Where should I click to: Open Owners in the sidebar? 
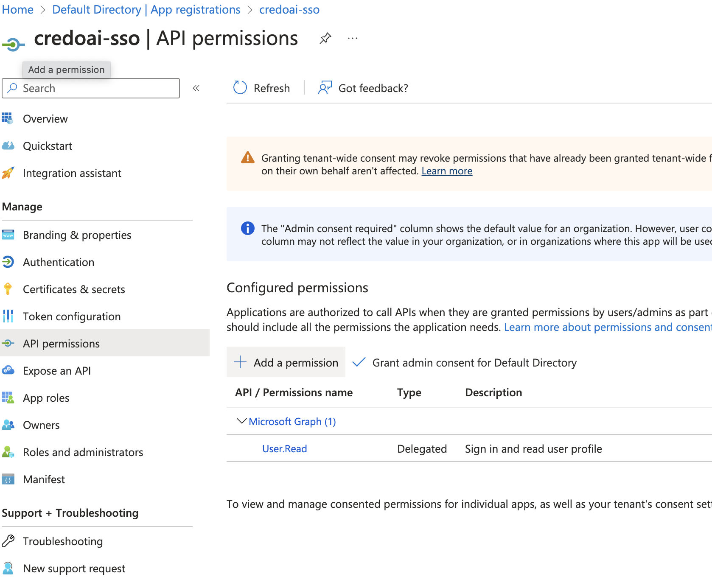click(x=41, y=425)
